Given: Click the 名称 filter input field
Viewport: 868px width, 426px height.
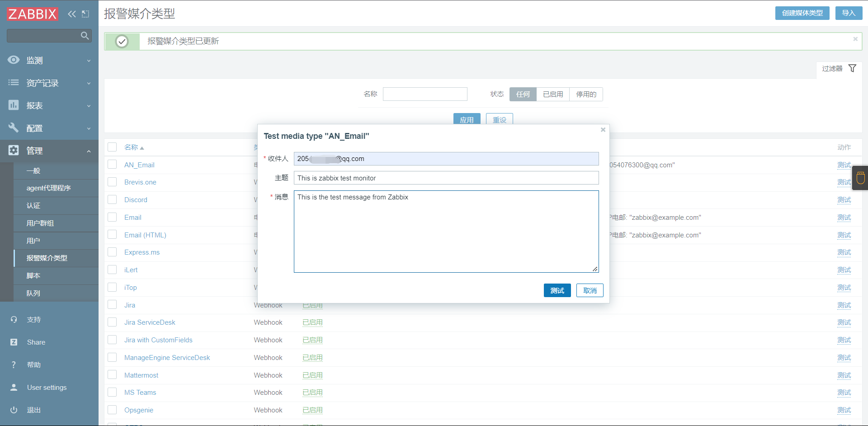Looking at the screenshot, I should coord(425,94).
